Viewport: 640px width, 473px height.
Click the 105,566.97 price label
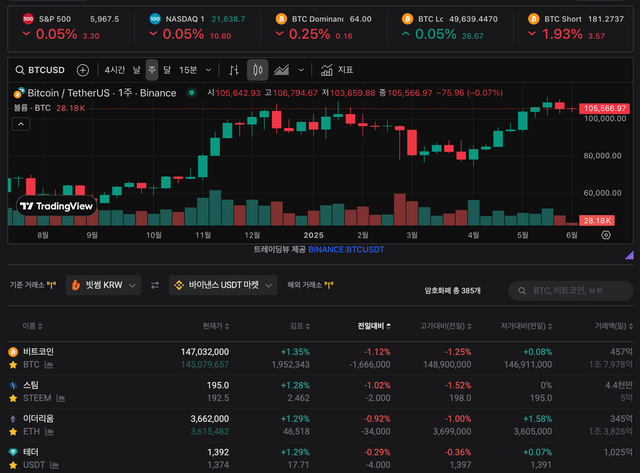coord(604,108)
